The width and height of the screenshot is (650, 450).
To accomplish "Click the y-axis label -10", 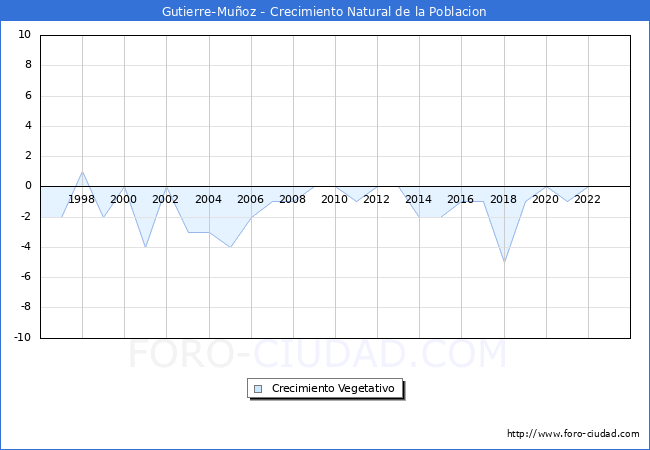I will pyautogui.click(x=22, y=338).
